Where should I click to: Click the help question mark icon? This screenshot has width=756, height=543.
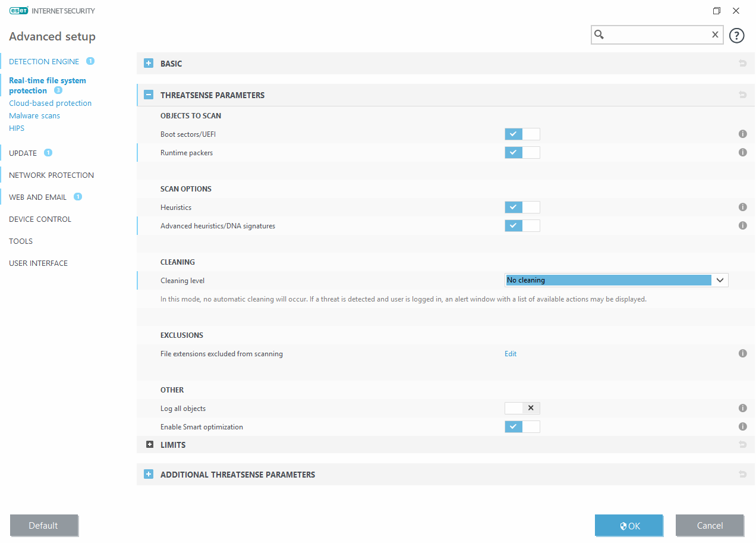click(736, 36)
